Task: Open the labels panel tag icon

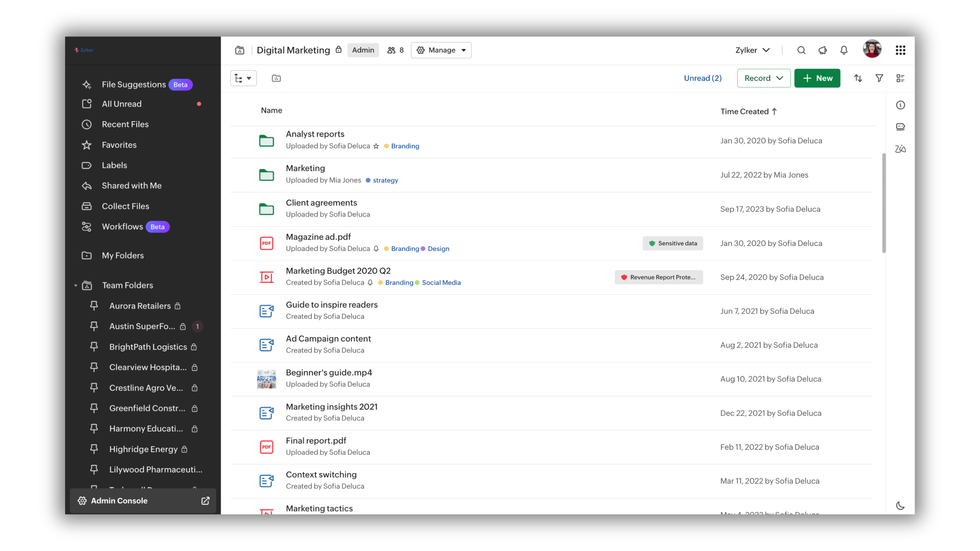Action: (x=900, y=127)
